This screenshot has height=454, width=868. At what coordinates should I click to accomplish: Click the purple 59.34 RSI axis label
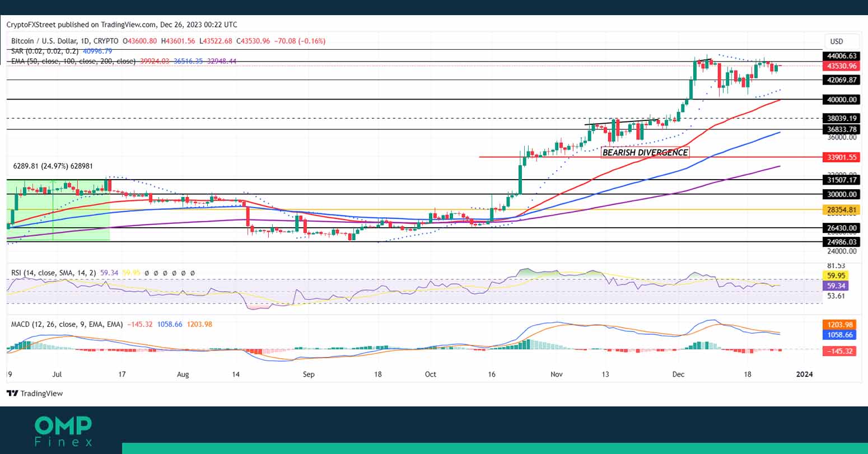tap(837, 285)
